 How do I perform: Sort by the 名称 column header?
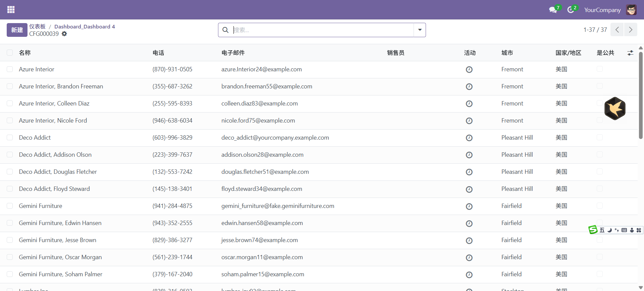[x=25, y=53]
